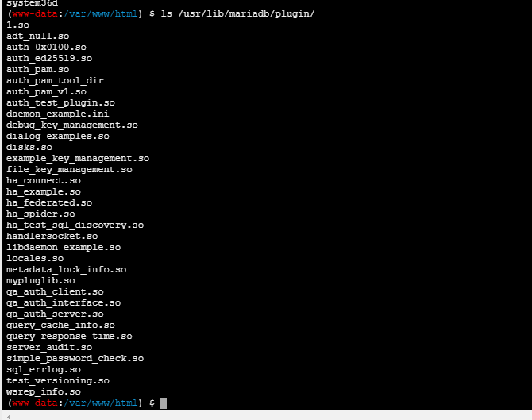Click metadata_lock_info.so entry

click(66, 270)
